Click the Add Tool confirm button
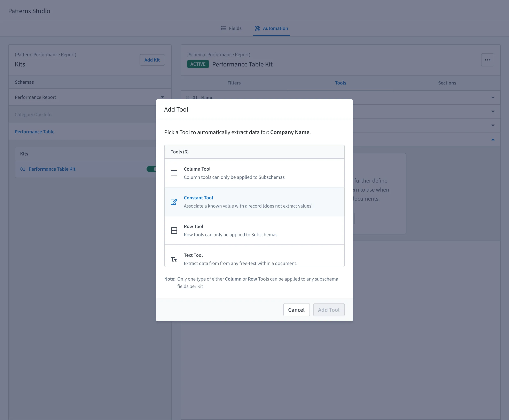The height and width of the screenshot is (420, 509). tap(329, 310)
